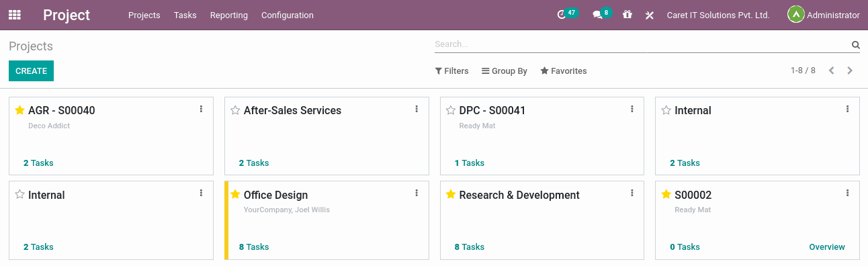
Task: Open the kebab menu on Office Design card
Action: point(417,193)
